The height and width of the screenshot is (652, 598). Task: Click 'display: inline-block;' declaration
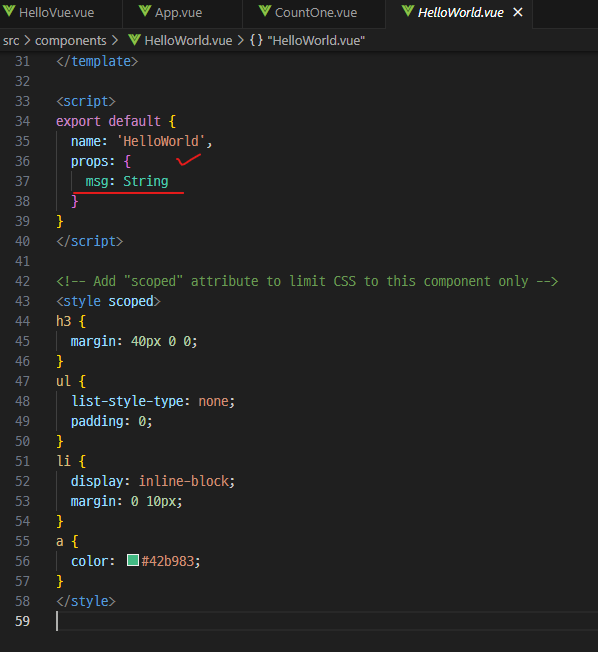(x=153, y=481)
